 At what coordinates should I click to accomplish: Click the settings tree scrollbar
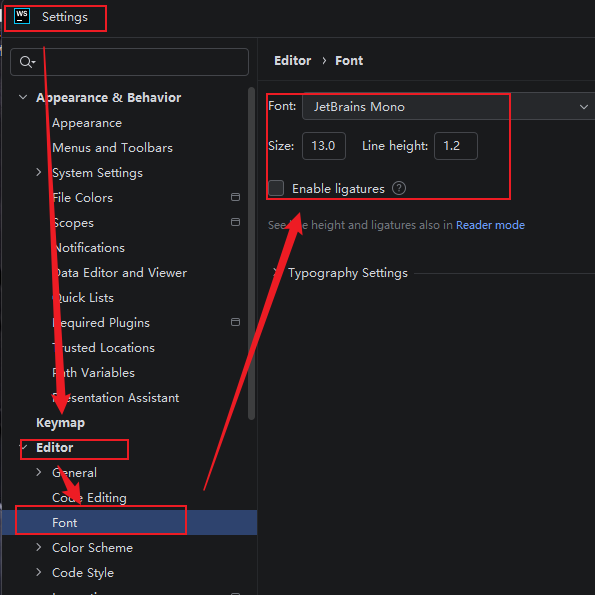(251, 253)
